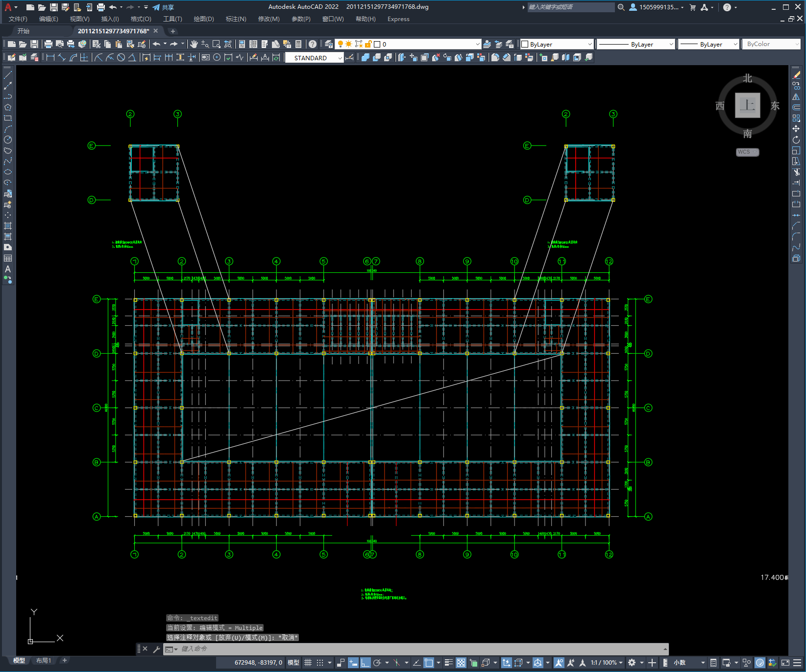Toggle lineweight display in status bar

coord(448,663)
